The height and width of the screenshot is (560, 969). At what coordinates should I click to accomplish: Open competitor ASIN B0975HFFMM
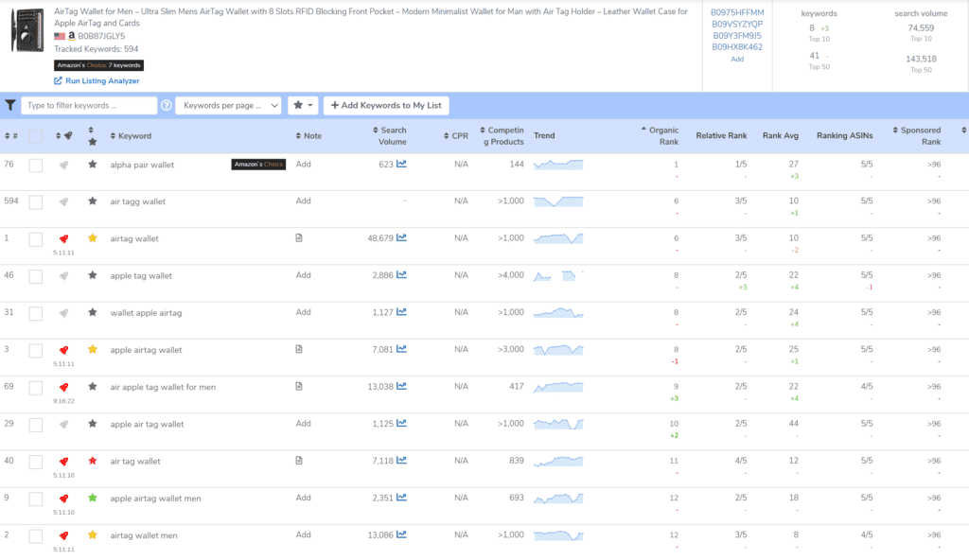click(737, 12)
